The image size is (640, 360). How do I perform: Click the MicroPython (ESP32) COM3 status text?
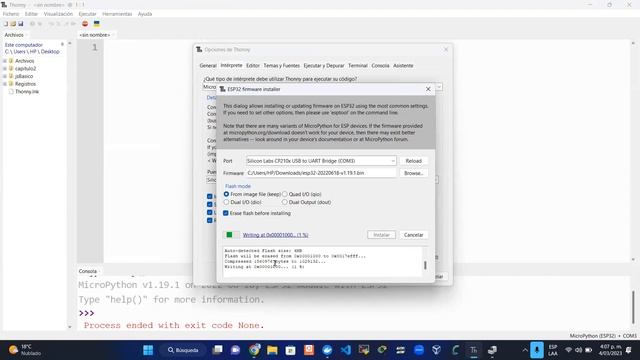[x=603, y=336]
